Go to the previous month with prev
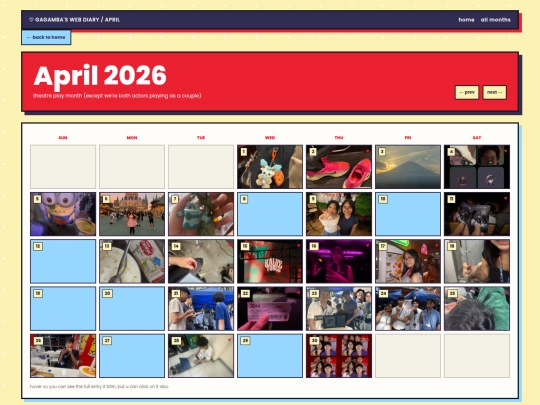540x405 pixels. [467, 92]
